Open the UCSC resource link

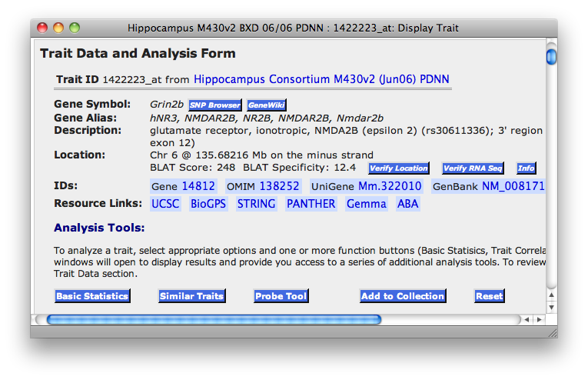click(165, 204)
